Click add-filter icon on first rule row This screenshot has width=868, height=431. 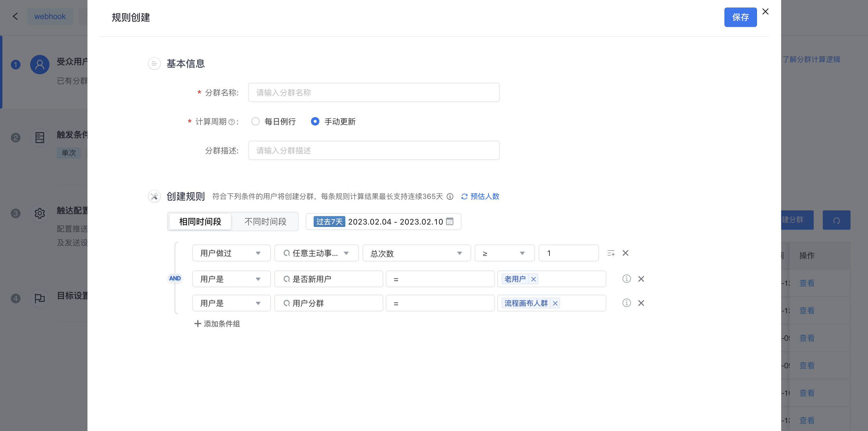point(611,253)
